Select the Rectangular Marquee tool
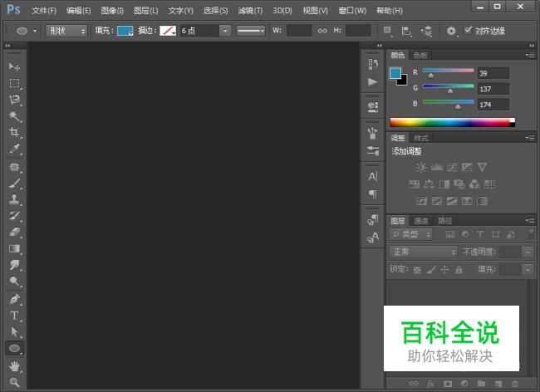This screenshot has width=540, height=392. pyautogui.click(x=14, y=83)
